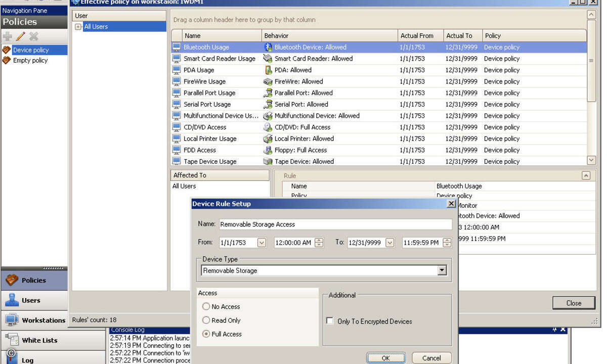
Task: Click monitor icon beside FDD Access row
Action: pos(177,150)
